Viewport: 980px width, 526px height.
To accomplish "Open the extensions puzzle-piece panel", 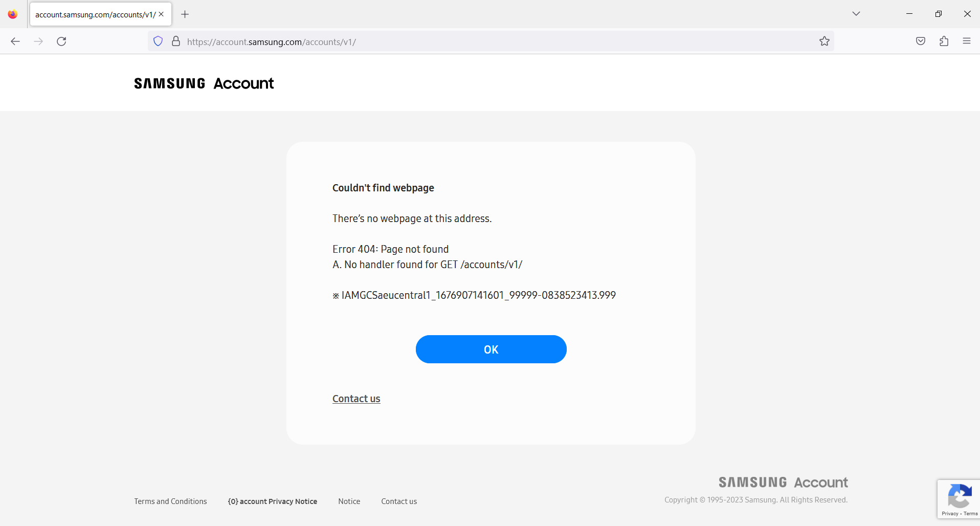I will [944, 41].
